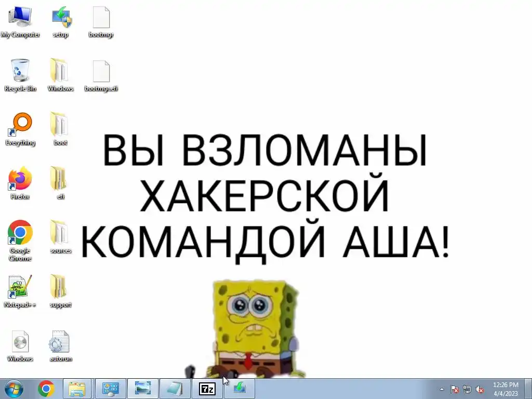Open the muted volume tray icon

coord(480,389)
